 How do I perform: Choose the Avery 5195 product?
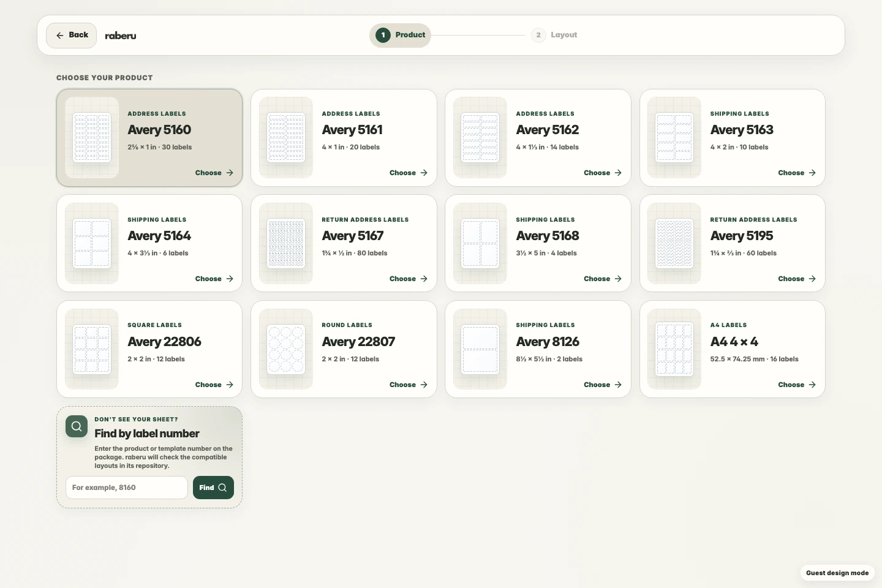[x=797, y=279]
